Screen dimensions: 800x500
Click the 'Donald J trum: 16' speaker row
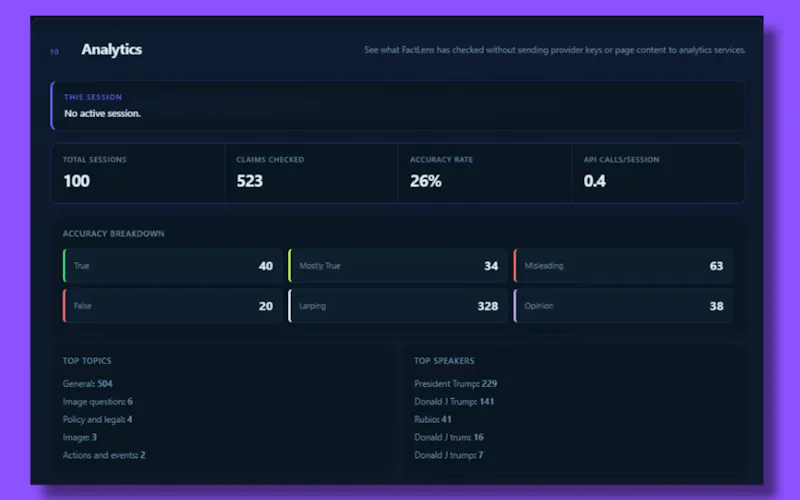(x=448, y=437)
